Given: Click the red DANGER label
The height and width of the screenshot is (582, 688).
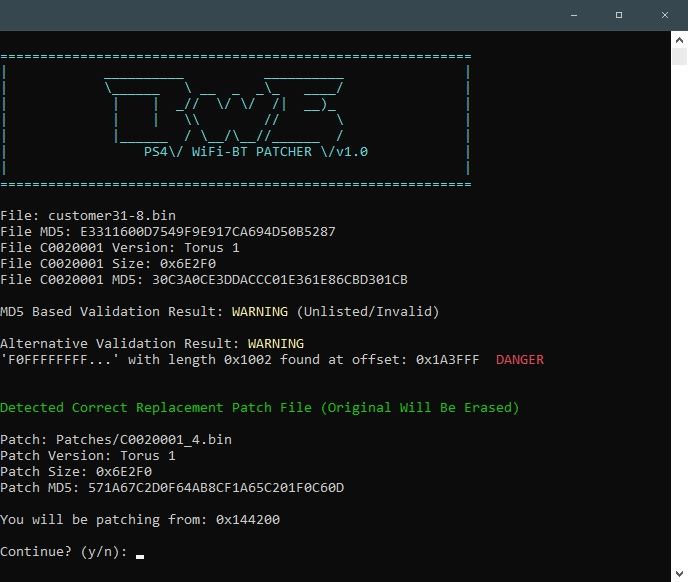Looking at the screenshot, I should tap(520, 359).
